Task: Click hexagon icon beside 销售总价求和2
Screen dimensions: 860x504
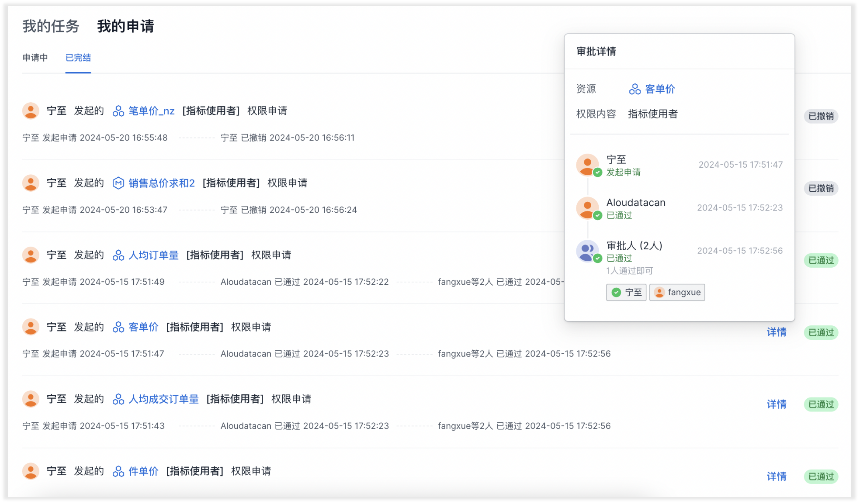Action: tap(118, 183)
